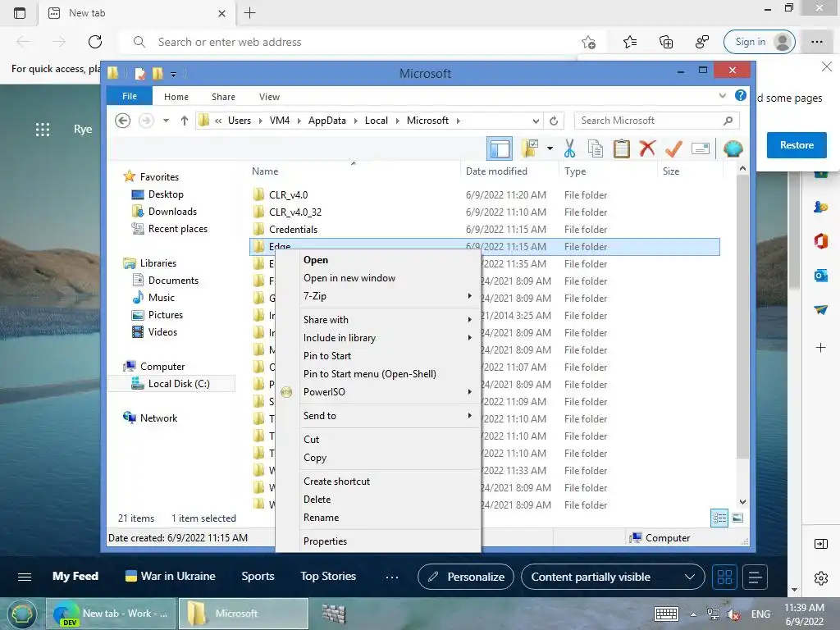Click the red X Delete toolbar icon
The width and height of the screenshot is (840, 630).
(647, 148)
